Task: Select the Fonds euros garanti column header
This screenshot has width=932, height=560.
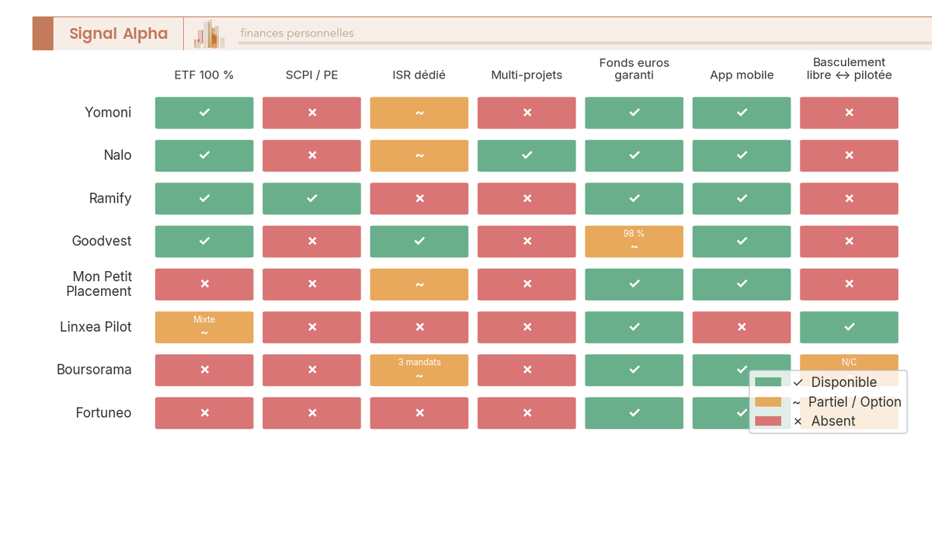Action: (x=634, y=69)
